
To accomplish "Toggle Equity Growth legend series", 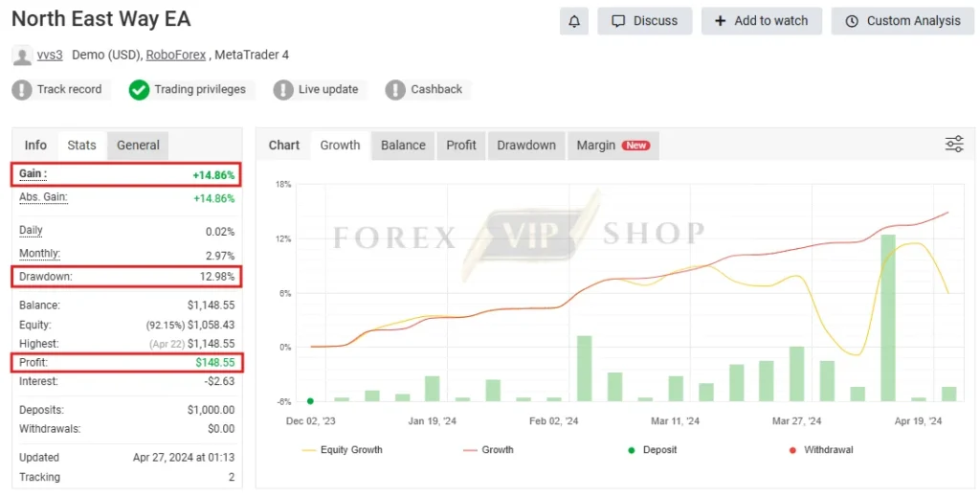I will [342, 449].
